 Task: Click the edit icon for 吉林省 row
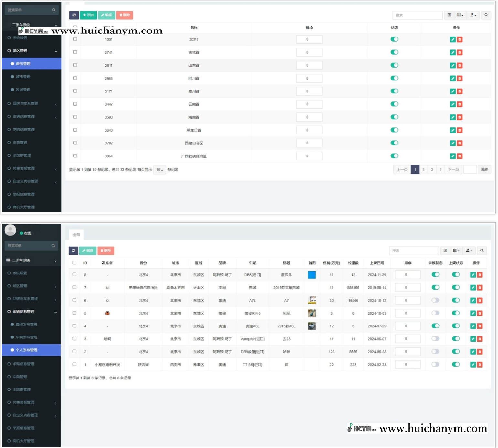click(453, 52)
